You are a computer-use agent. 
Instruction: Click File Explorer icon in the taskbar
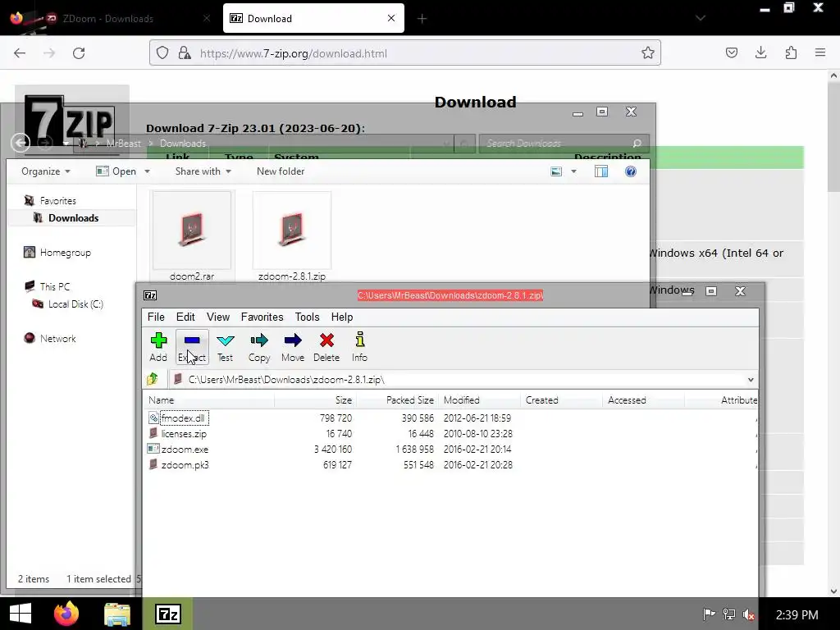(116, 614)
